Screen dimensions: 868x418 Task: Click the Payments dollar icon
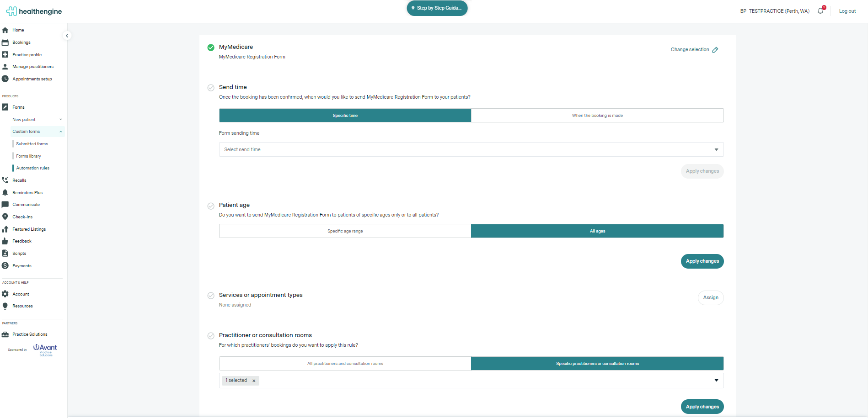[x=5, y=266]
